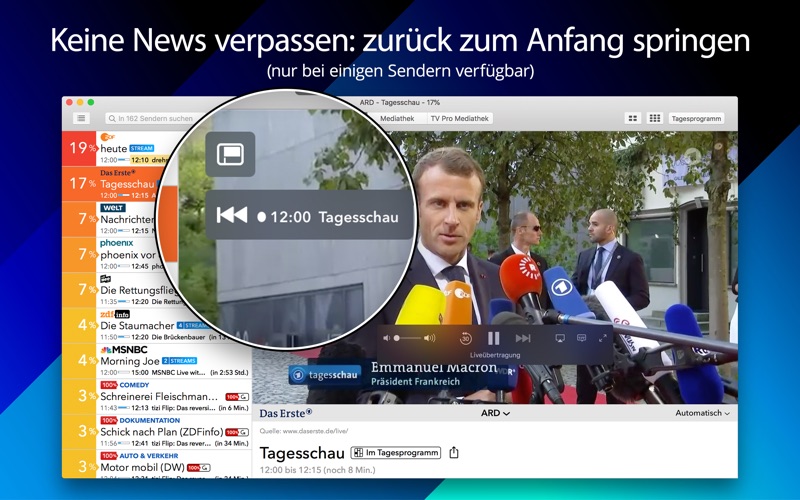Toggle the sidebar list button
The height and width of the screenshot is (500, 800).
(x=81, y=118)
